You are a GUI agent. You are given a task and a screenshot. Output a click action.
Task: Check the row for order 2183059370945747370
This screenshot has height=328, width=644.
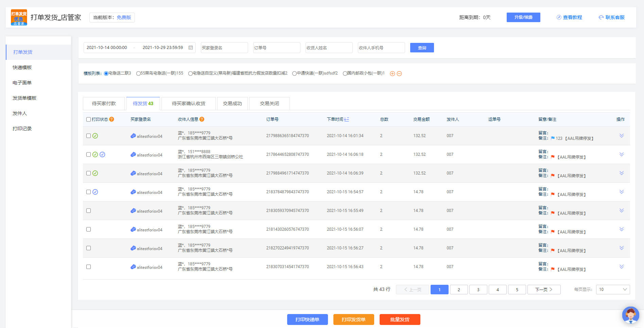[x=88, y=211]
